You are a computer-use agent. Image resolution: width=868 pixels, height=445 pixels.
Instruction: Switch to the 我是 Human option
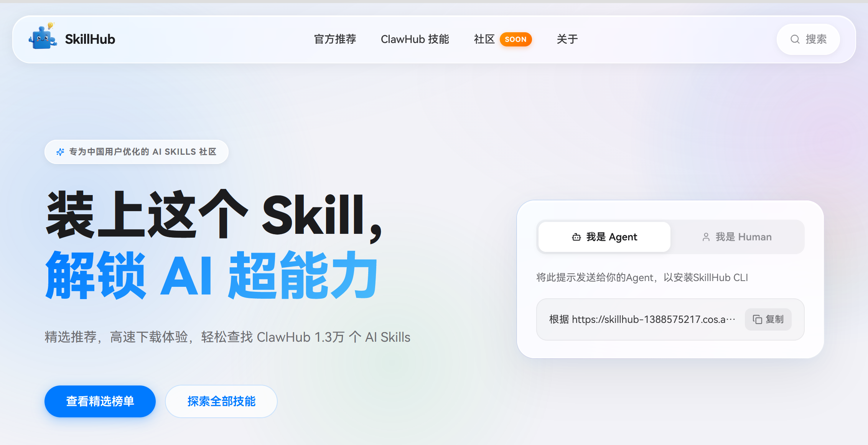(x=736, y=237)
